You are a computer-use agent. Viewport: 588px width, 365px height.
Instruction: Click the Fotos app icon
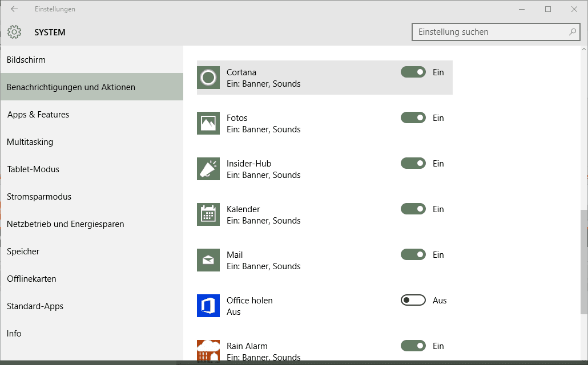[x=208, y=123]
